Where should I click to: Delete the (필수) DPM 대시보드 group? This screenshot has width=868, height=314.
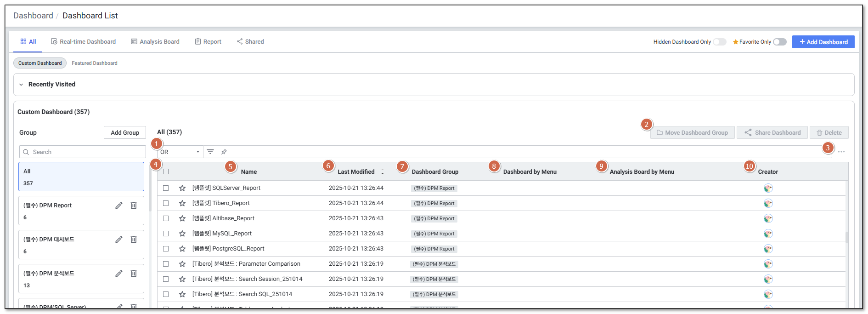coord(134,240)
